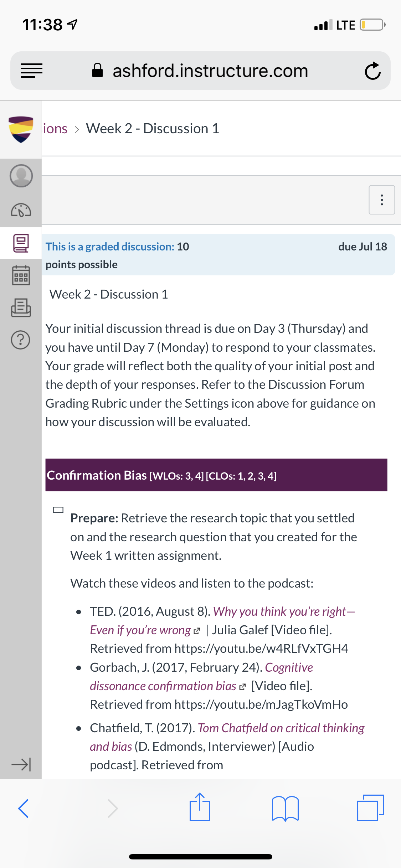Show all open Safari tabs
This screenshot has height=868, width=401.
pos(370,808)
